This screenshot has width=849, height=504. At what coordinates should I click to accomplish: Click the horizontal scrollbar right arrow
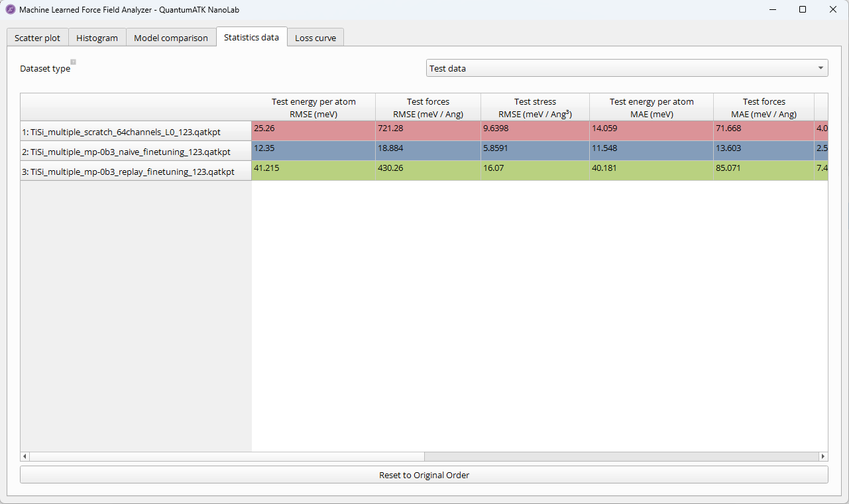click(x=823, y=456)
